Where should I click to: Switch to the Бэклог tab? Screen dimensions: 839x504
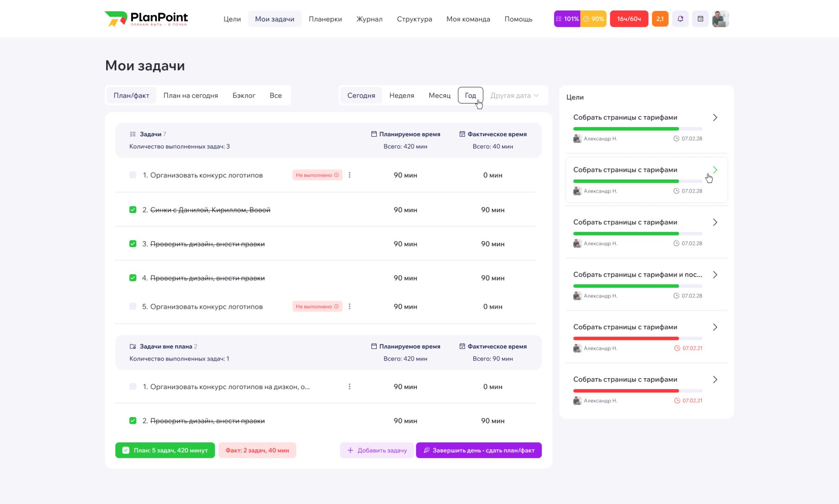coord(244,96)
